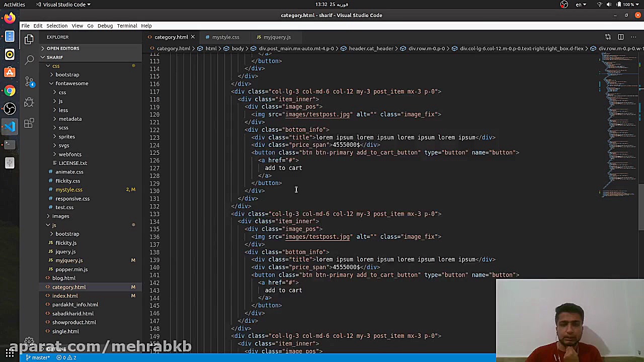Switch to the myjquery.js tab
Viewport: 644px width, 362px height.
277,37
